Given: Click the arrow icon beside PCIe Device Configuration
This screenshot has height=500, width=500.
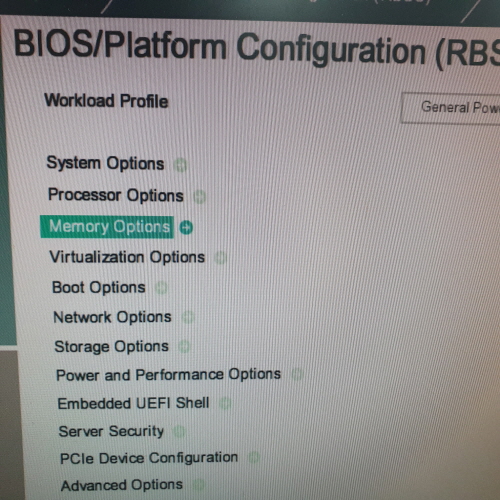Looking at the screenshot, I should tap(254, 457).
